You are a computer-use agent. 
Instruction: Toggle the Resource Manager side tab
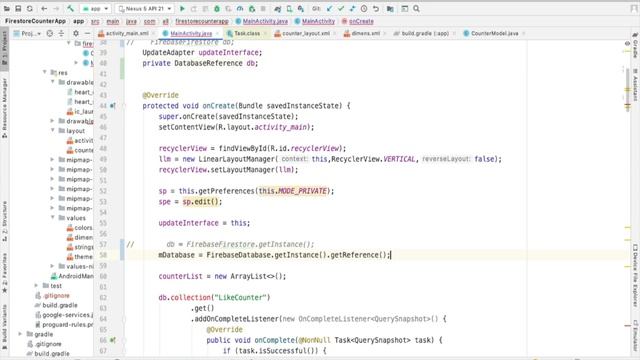point(4,107)
